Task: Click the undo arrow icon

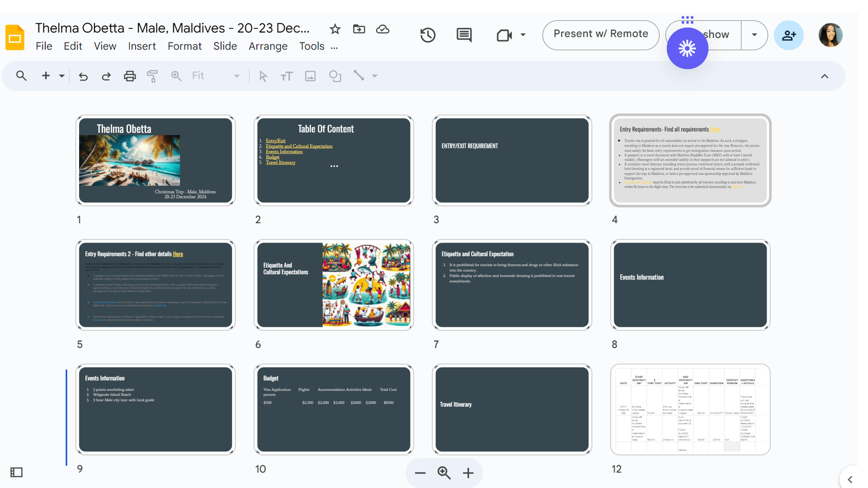Action: coord(83,76)
